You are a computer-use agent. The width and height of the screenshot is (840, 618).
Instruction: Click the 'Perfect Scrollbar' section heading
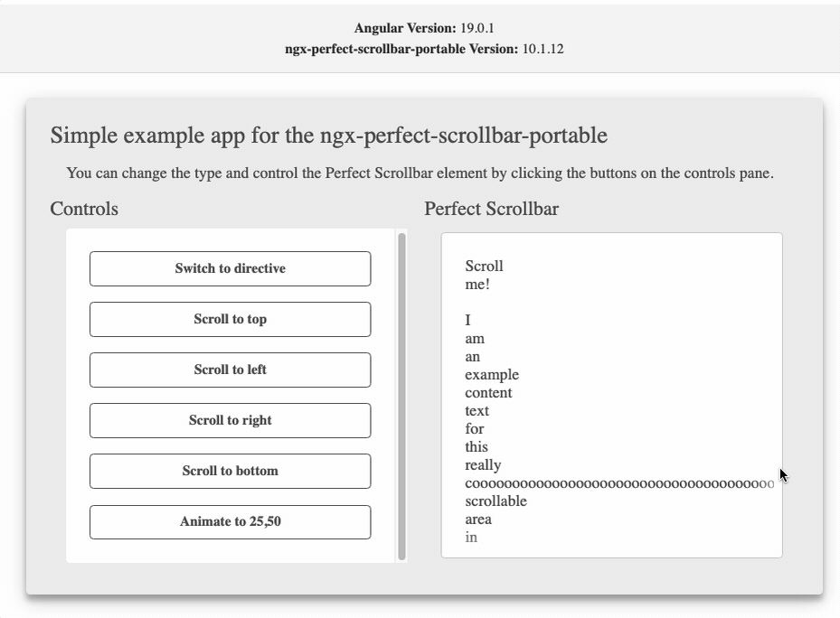pos(491,209)
